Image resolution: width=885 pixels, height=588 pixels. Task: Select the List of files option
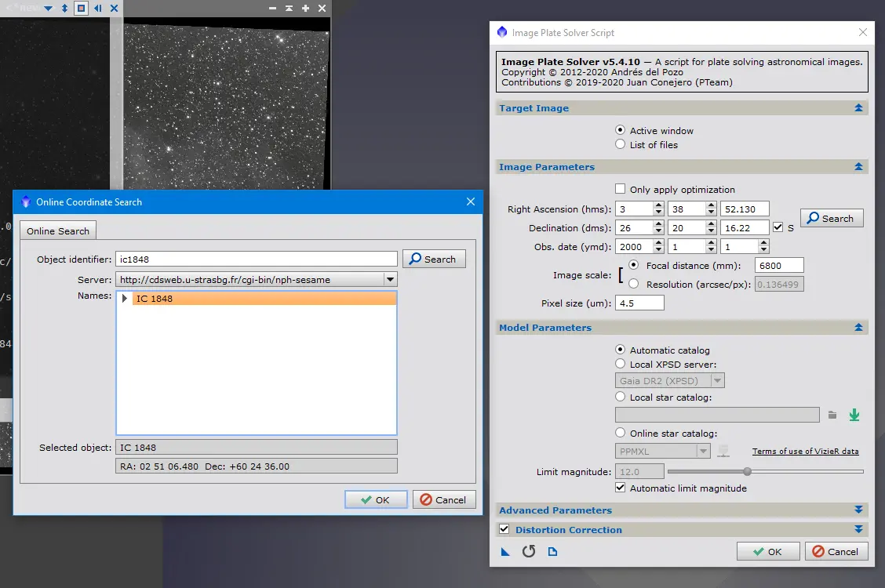pyautogui.click(x=621, y=144)
